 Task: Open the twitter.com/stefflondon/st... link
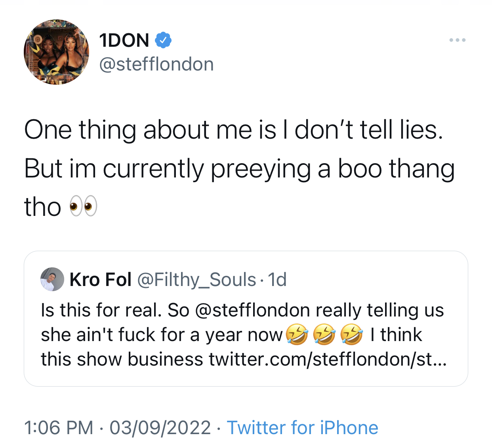coord(328,359)
